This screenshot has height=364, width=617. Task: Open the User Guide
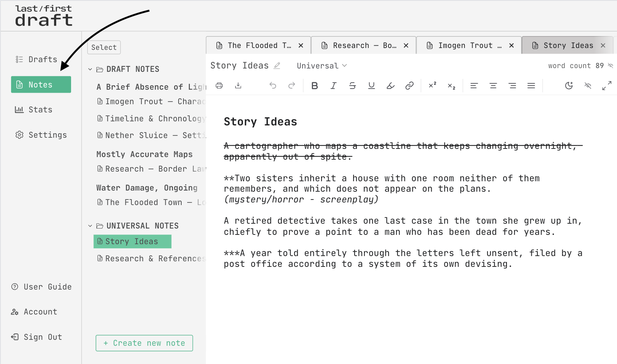[x=41, y=287]
